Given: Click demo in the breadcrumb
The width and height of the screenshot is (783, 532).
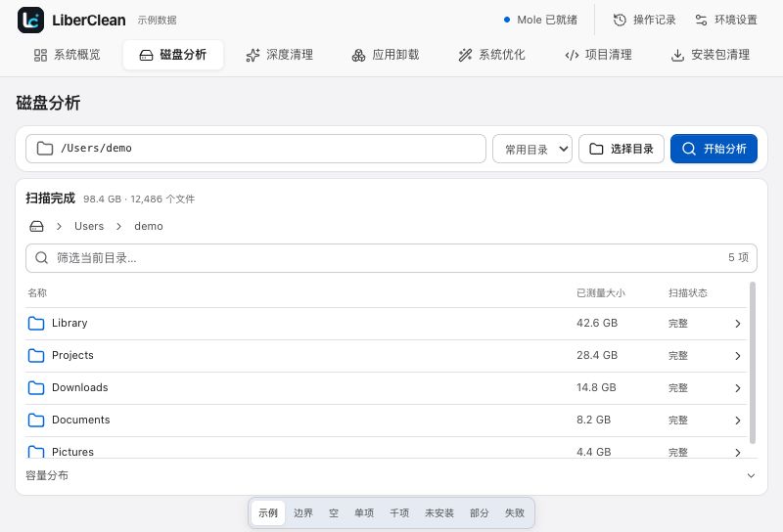Looking at the screenshot, I should tap(149, 226).
